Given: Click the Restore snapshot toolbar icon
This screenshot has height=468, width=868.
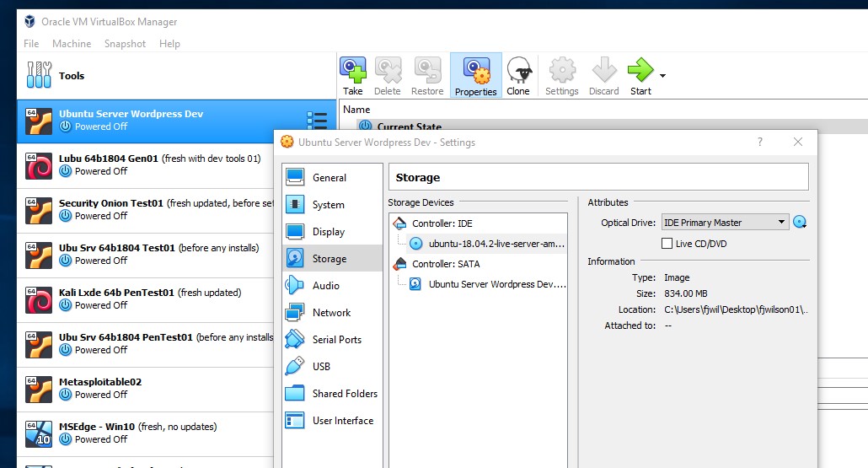Looking at the screenshot, I should pos(427,76).
